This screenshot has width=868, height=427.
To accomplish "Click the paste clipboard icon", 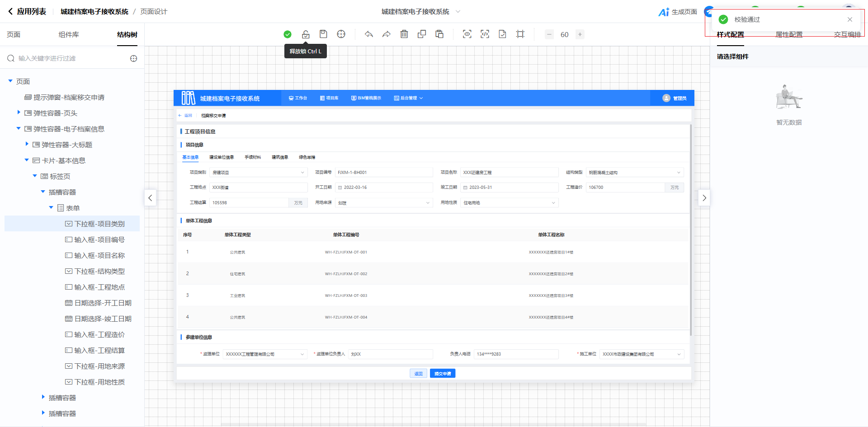I will pos(439,34).
